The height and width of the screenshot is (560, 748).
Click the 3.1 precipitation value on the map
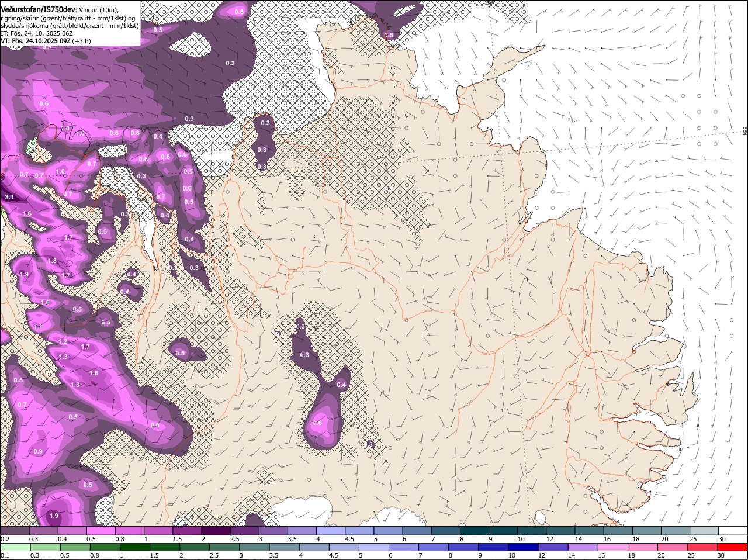click(9, 198)
